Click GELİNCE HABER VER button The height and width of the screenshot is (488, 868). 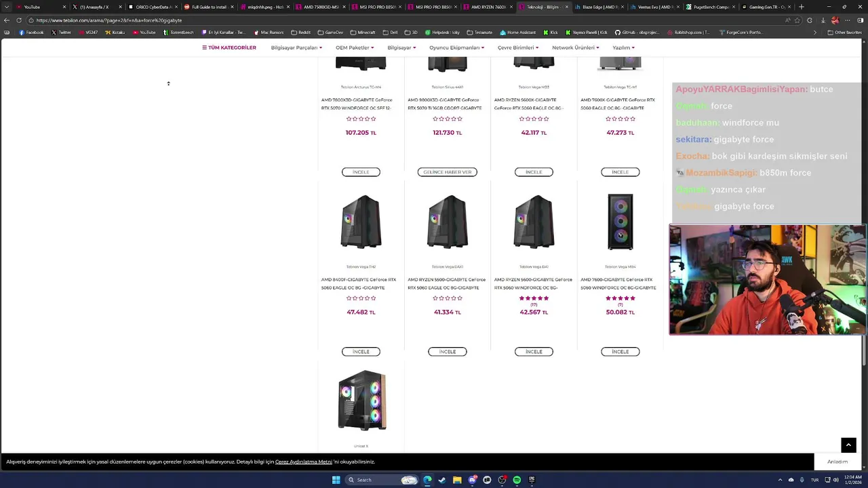(448, 172)
